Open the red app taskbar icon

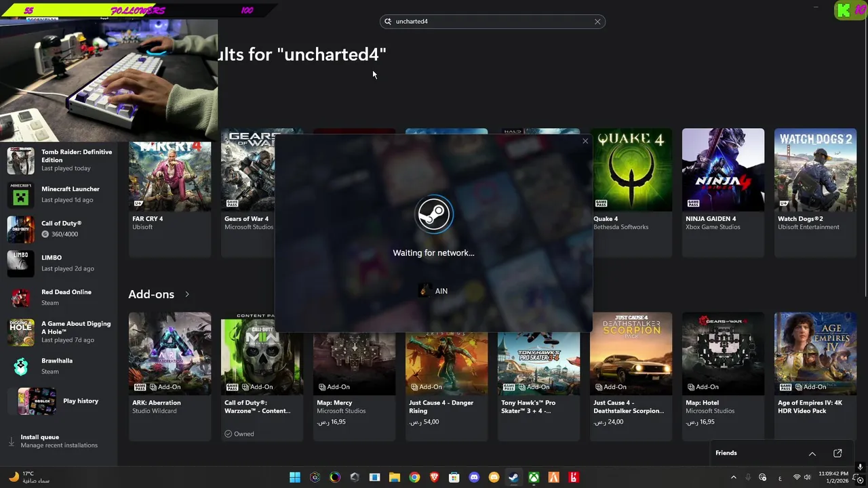pos(574,477)
